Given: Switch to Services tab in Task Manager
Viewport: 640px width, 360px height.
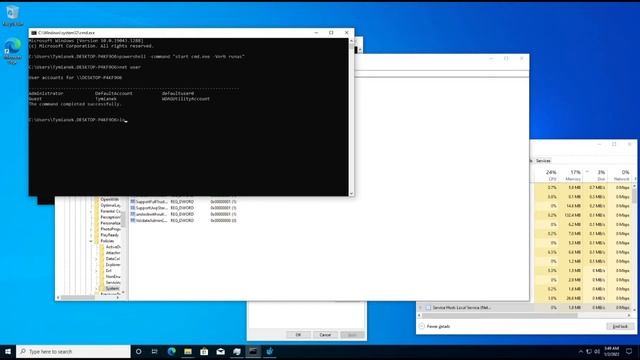Looking at the screenshot, I should point(543,161).
